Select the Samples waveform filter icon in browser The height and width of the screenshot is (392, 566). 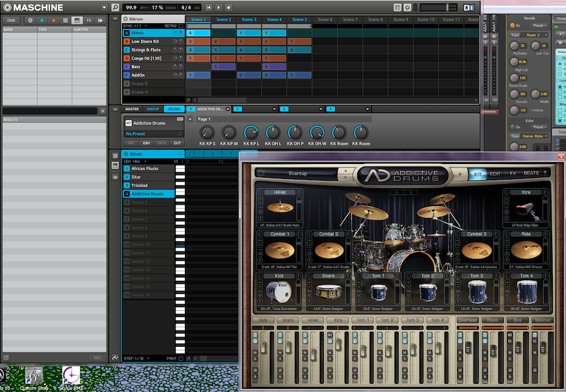point(101,21)
